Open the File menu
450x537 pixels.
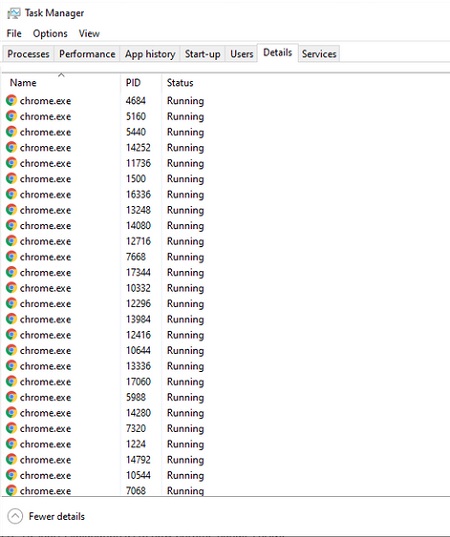(x=14, y=34)
